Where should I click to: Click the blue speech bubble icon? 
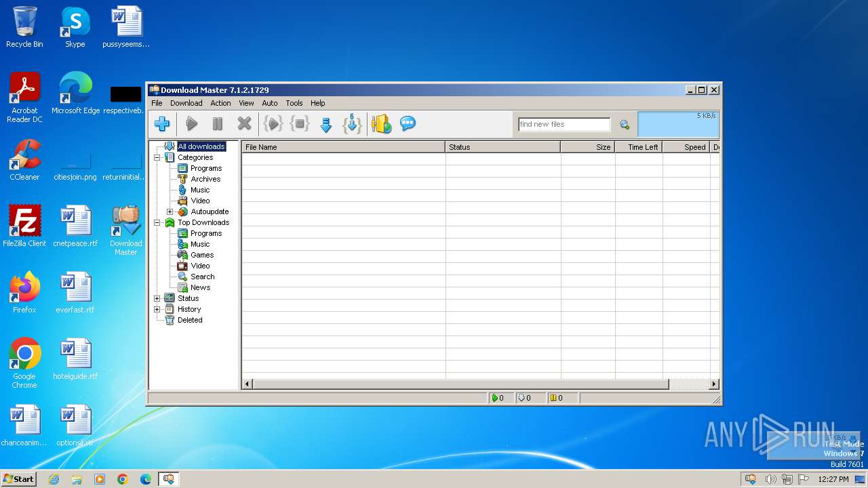pyautogui.click(x=408, y=124)
